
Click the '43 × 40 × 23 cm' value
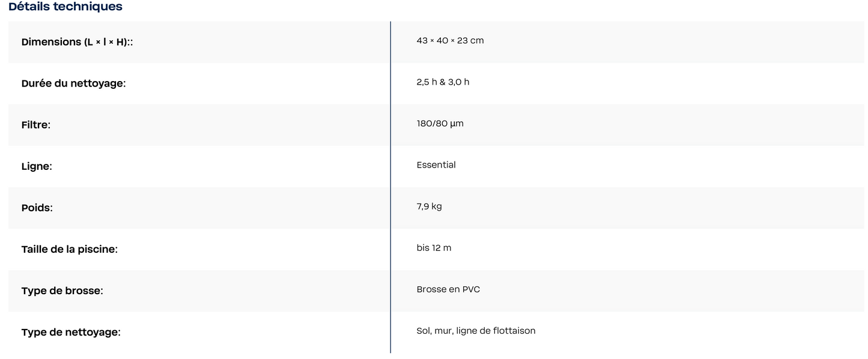click(450, 41)
